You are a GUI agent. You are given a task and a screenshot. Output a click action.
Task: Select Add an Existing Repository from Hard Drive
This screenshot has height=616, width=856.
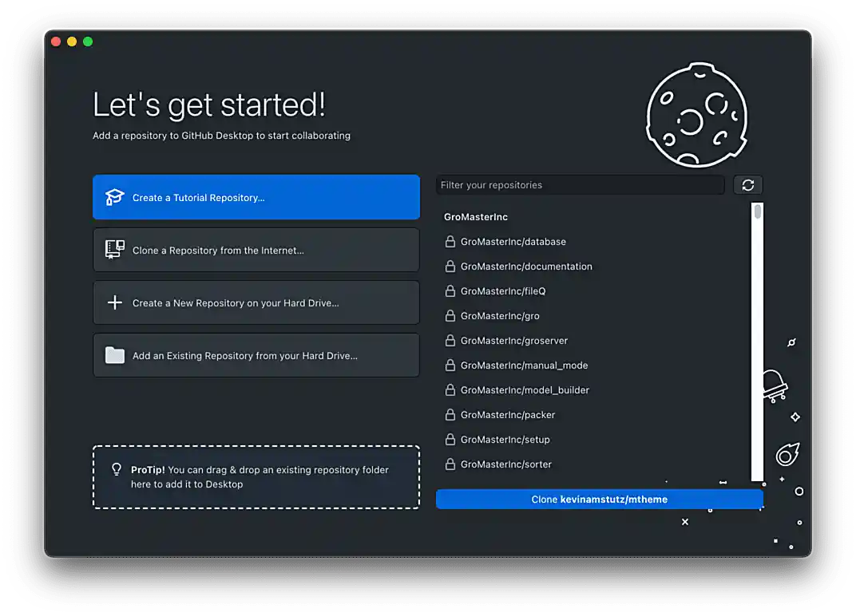click(x=256, y=355)
